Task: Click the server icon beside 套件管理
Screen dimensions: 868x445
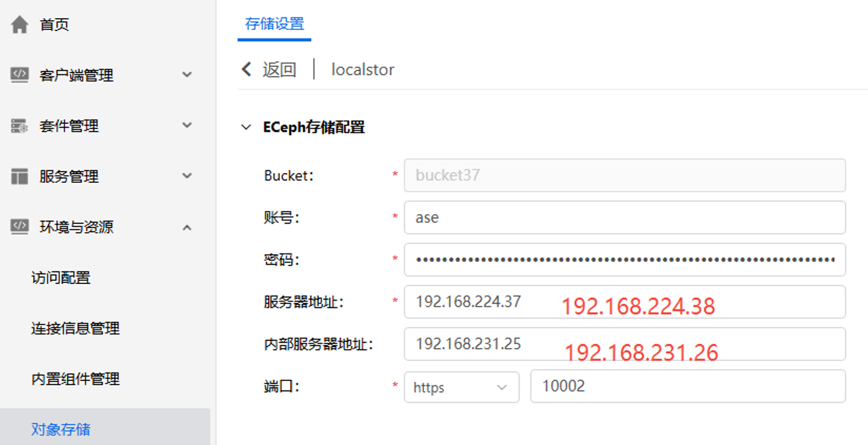Action: tap(20, 126)
